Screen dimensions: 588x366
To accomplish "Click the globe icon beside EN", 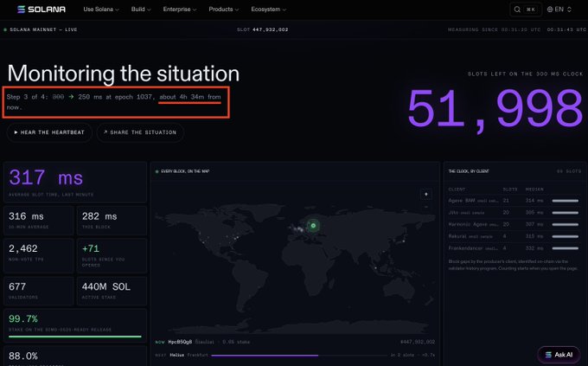I will (550, 10).
